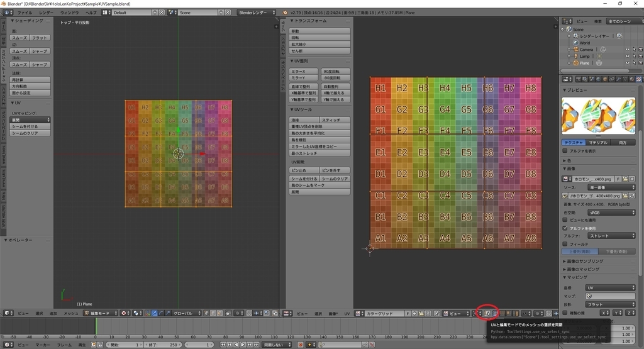Viewport: 644px width, 349px height.
Task: Click the new image plus icon in UV header
Action: tap(415, 313)
